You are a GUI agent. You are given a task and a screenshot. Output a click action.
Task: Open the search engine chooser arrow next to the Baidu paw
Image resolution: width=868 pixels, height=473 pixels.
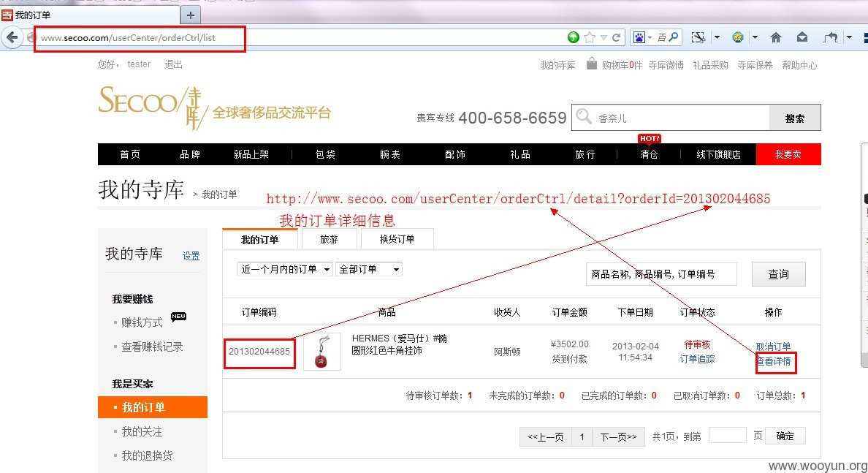click(x=650, y=38)
